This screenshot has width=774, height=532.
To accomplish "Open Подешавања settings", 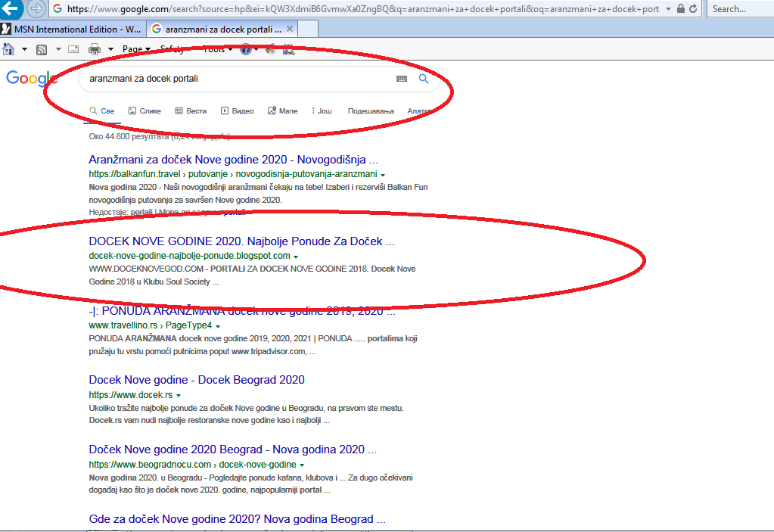I will (x=371, y=111).
